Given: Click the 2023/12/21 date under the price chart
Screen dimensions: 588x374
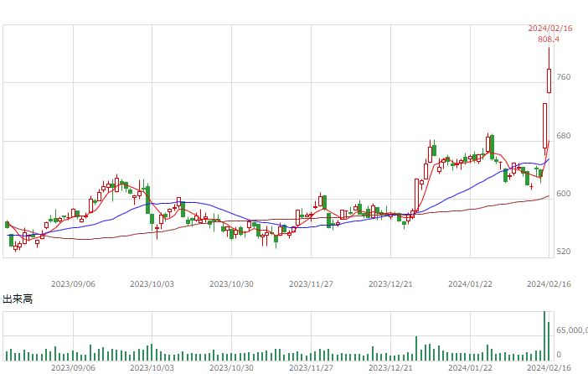Looking at the screenshot, I should [390, 284].
